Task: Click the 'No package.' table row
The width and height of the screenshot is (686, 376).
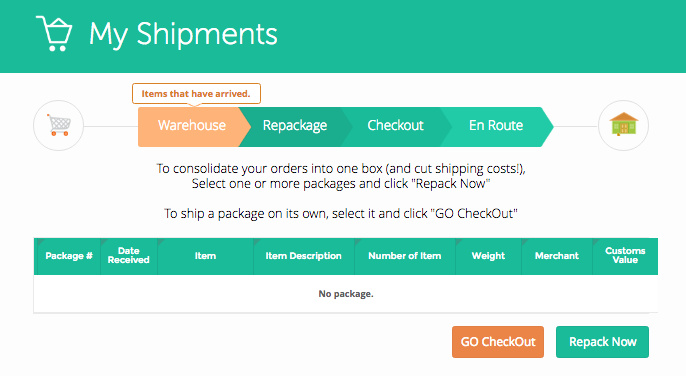Action: click(346, 294)
